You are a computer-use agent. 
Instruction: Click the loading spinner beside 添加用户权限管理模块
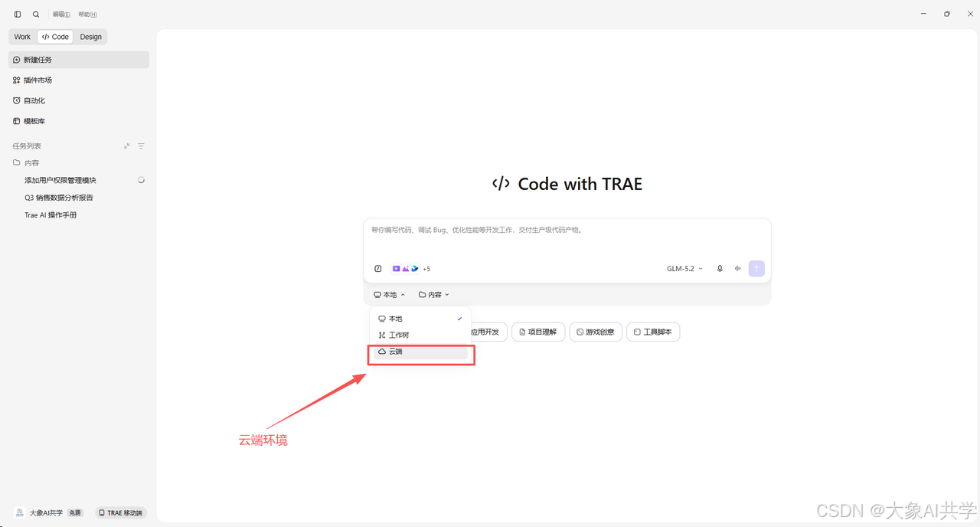pos(141,180)
